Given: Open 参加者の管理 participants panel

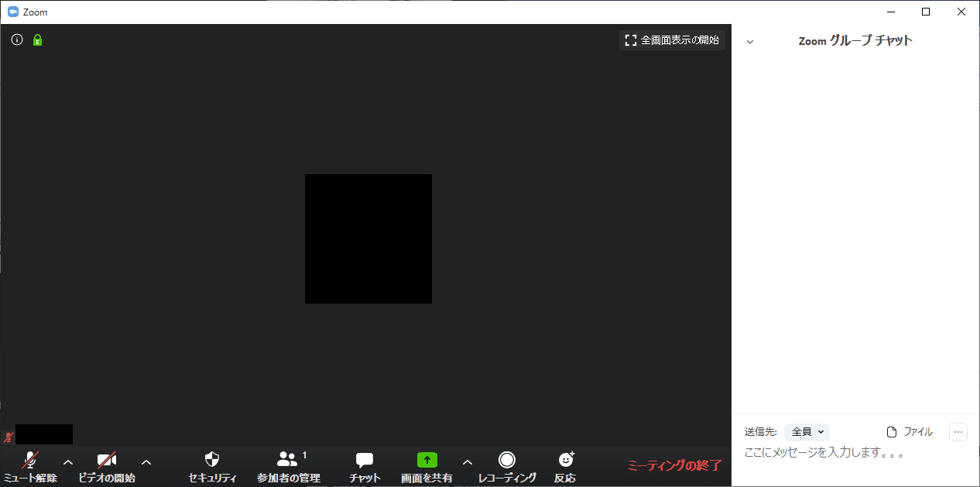Looking at the screenshot, I should (289, 467).
